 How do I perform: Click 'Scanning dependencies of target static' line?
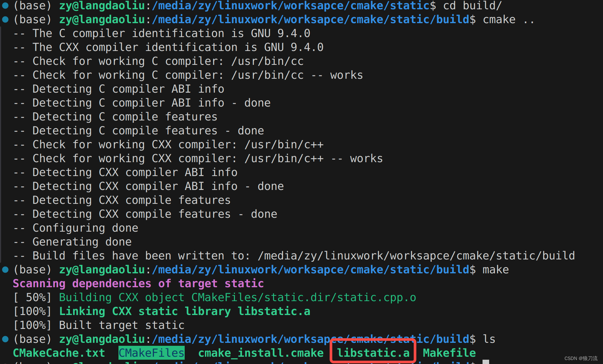click(x=138, y=284)
